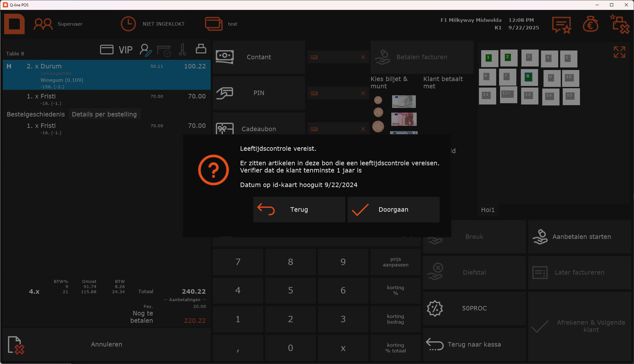Click the customer edit icon

click(x=145, y=50)
